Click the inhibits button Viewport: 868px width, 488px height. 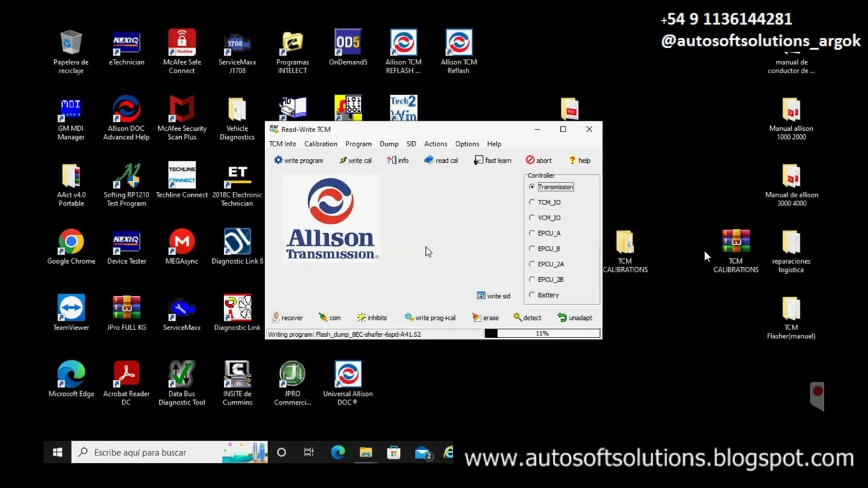pos(372,317)
